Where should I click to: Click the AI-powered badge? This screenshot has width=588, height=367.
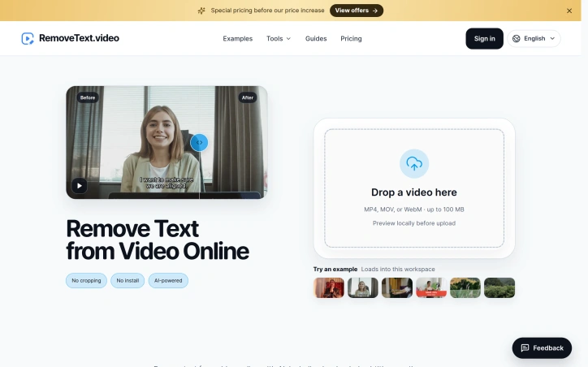click(x=168, y=280)
